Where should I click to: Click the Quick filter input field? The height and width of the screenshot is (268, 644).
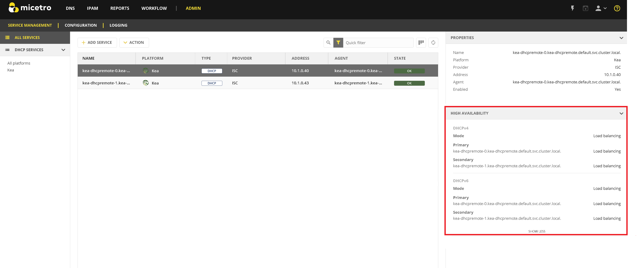[378, 43]
